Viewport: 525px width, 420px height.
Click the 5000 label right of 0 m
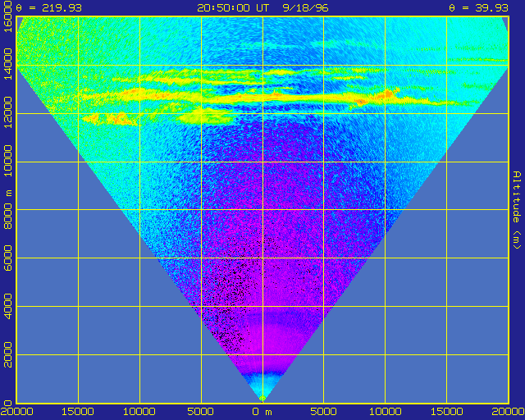[324, 412]
